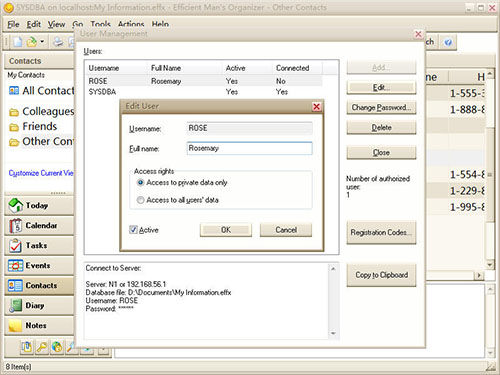500x375 pixels.
Task: Click the pencil icon in bottom strip
Action: (x=71, y=347)
